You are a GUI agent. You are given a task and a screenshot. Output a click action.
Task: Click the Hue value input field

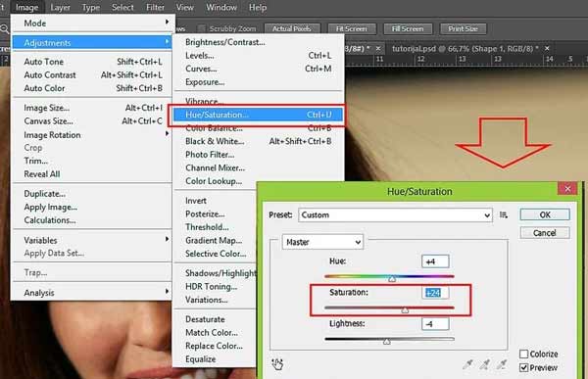point(435,261)
